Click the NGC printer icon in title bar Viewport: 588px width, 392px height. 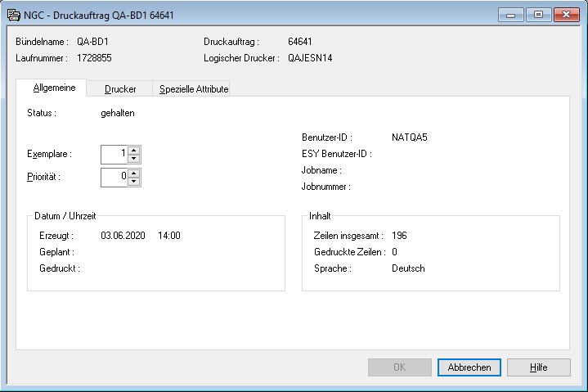14,16
